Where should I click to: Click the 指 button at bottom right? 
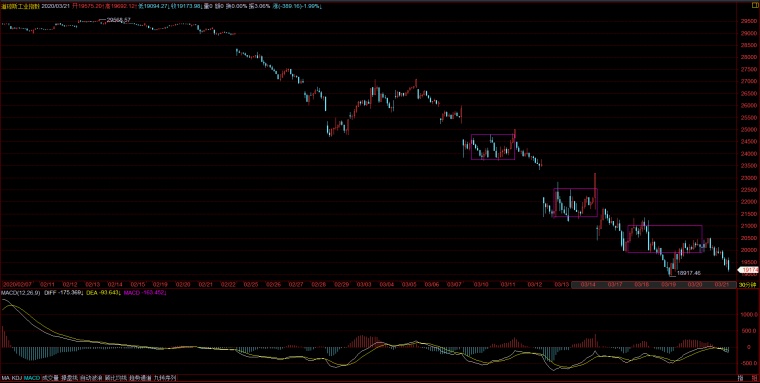point(741,378)
